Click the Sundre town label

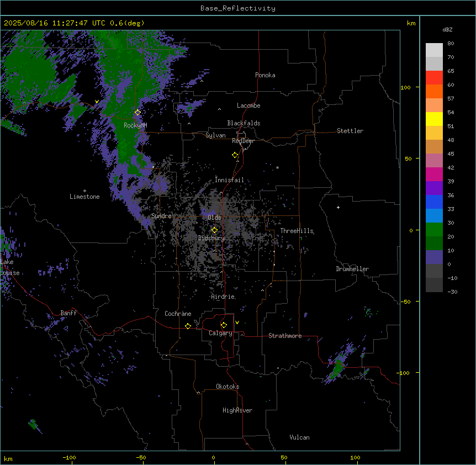pos(161,216)
